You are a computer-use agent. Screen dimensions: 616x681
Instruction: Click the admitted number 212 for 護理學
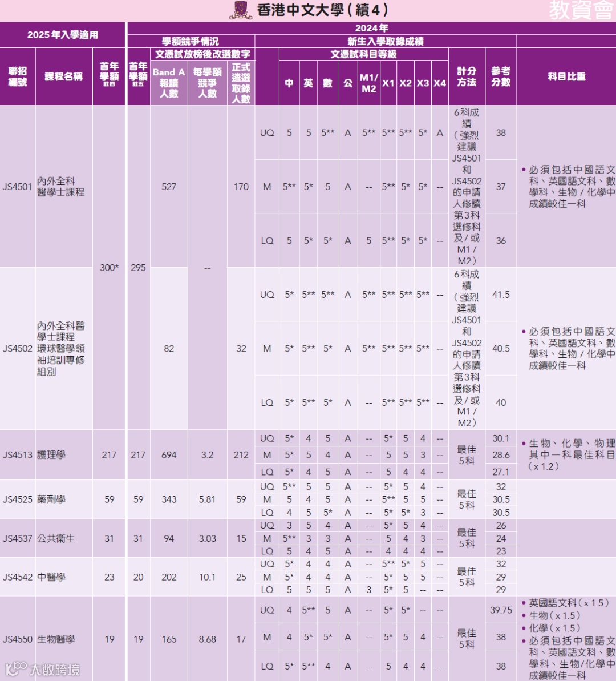click(x=241, y=455)
